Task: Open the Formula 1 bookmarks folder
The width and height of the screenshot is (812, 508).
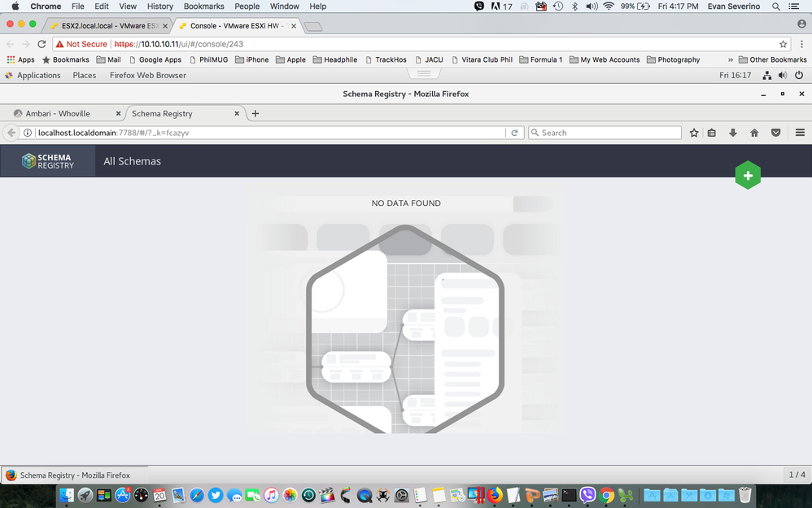Action: [x=540, y=59]
